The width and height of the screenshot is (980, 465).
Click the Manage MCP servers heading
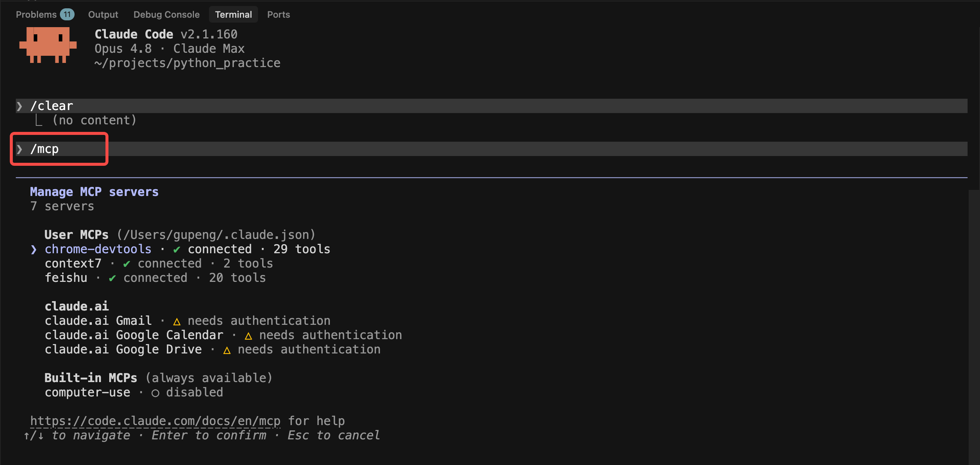click(94, 192)
